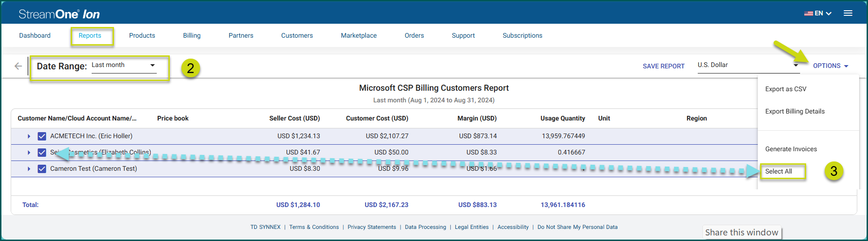Open the U.S. Dollar currency dropdown

coord(748,65)
